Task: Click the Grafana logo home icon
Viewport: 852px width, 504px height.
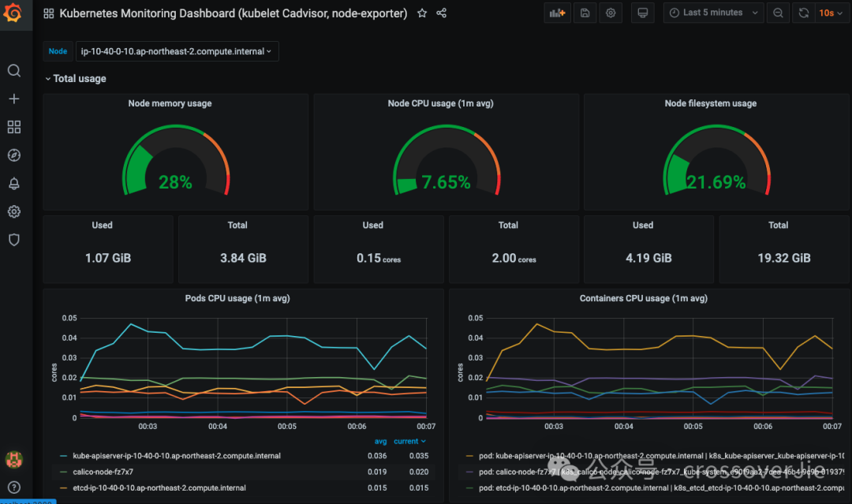Action: tap(13, 14)
